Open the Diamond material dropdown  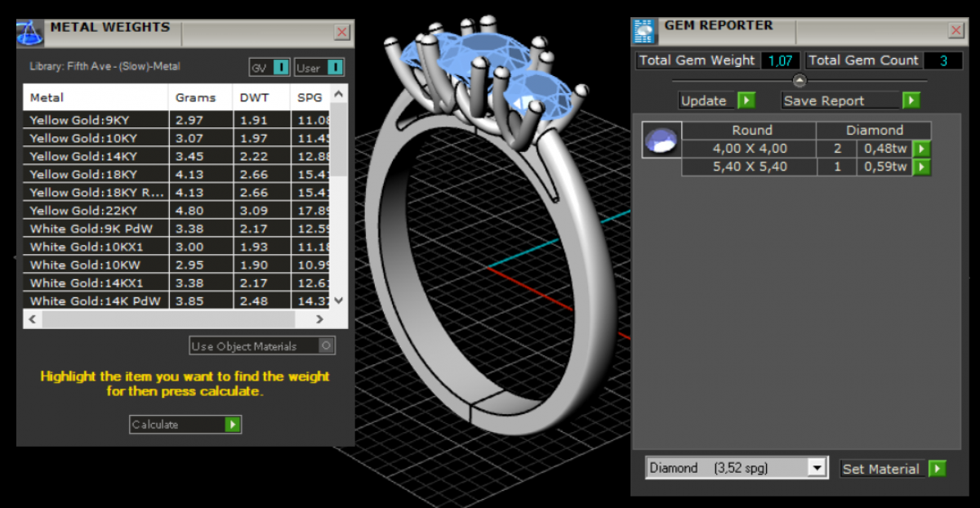pyautogui.click(x=817, y=468)
